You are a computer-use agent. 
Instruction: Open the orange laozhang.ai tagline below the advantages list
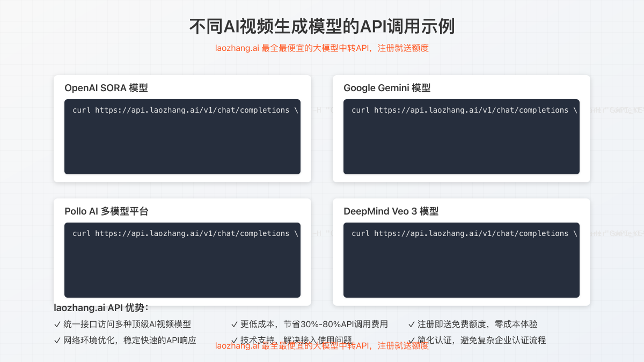[x=322, y=346]
